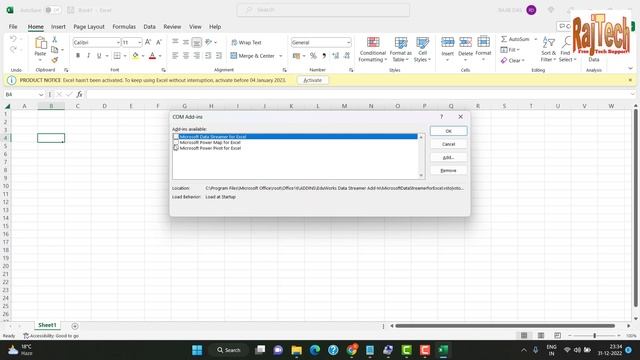Click Cancel in the COM Add-ins dialog
The width and height of the screenshot is (640, 360).
pos(448,144)
